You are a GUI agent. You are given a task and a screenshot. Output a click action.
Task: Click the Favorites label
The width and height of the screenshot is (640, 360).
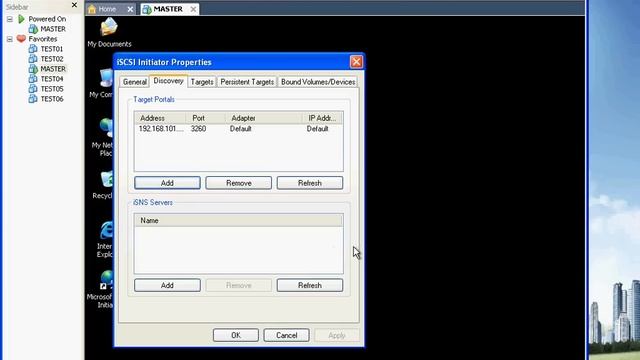click(42, 39)
